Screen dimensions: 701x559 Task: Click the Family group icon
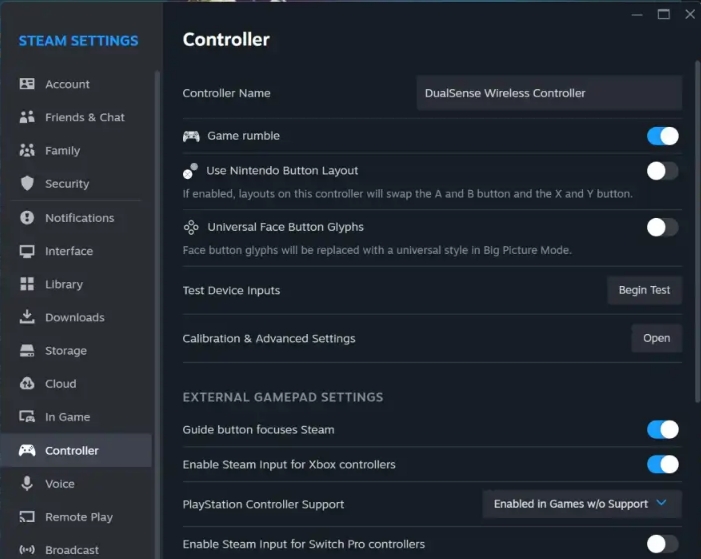27,150
